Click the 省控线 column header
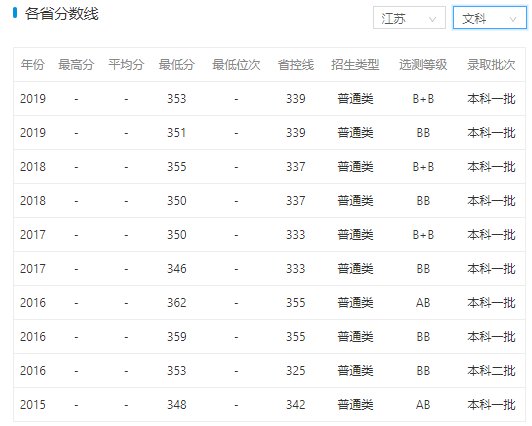Screen dimensions: 532x426 (296, 64)
